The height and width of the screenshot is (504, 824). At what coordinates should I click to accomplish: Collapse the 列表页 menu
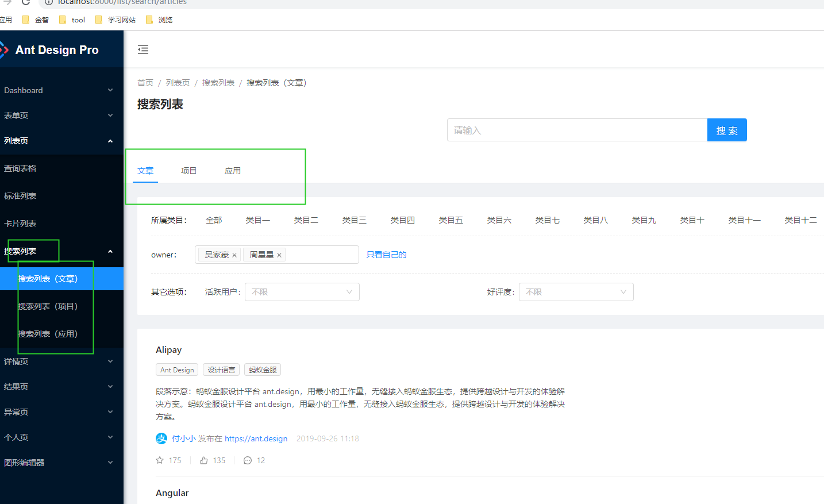pyautogui.click(x=61, y=141)
